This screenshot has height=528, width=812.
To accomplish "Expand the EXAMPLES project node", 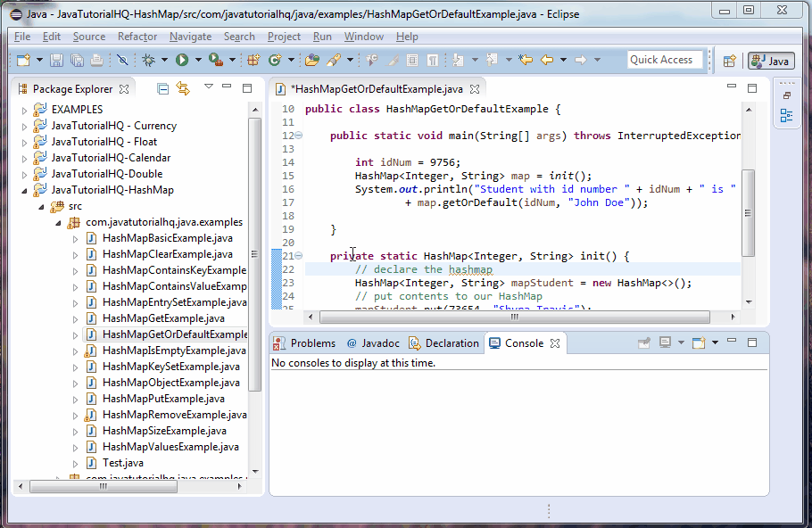I will (22, 109).
